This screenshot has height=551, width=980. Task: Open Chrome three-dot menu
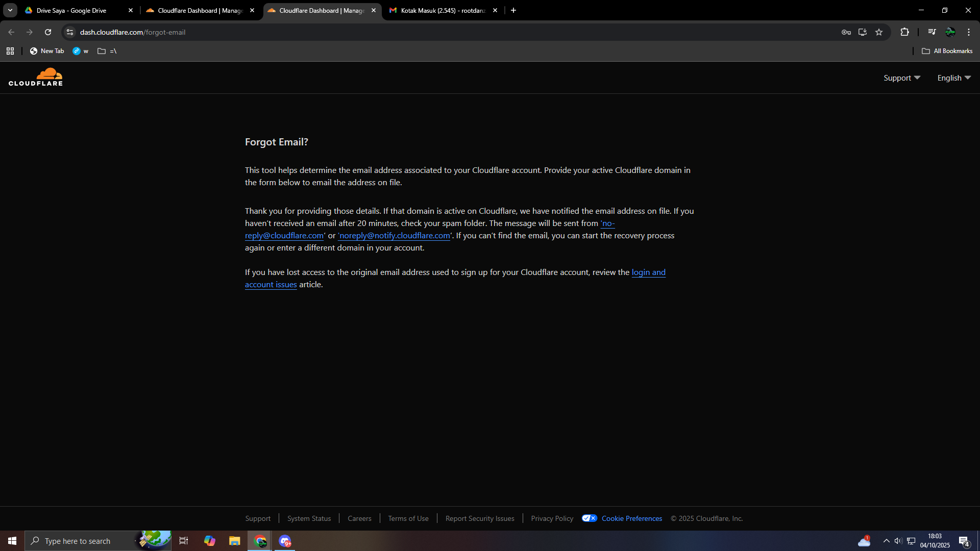click(969, 32)
